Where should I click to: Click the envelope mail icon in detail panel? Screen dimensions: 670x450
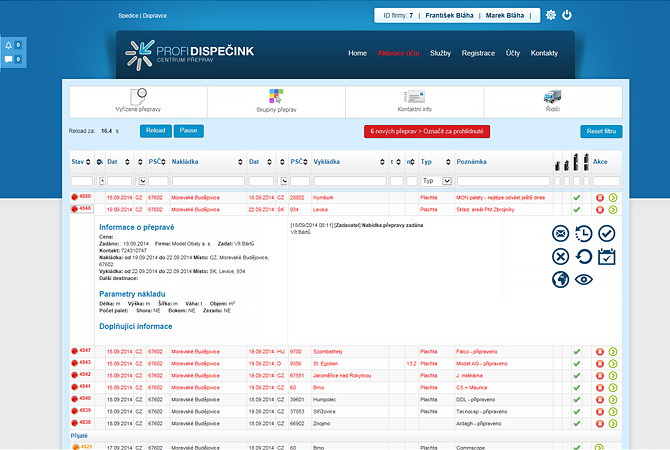(560, 233)
